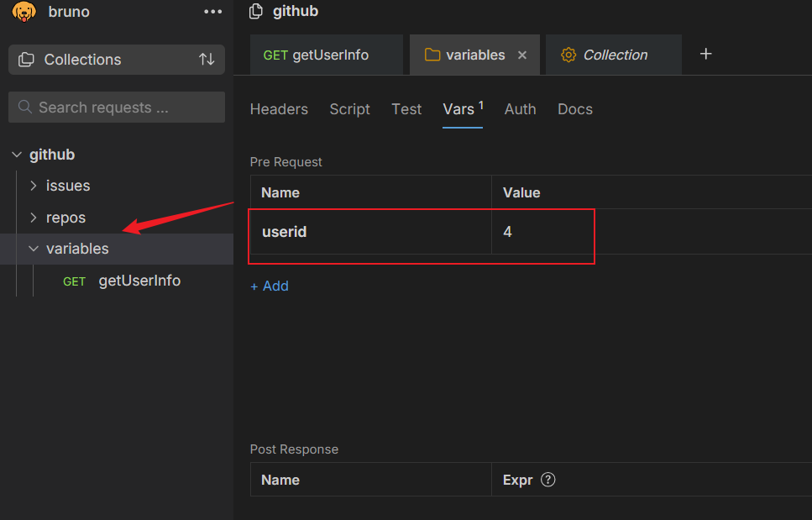Click the Collections stack icon in sidebar
The height and width of the screenshot is (520, 812).
coord(26,60)
